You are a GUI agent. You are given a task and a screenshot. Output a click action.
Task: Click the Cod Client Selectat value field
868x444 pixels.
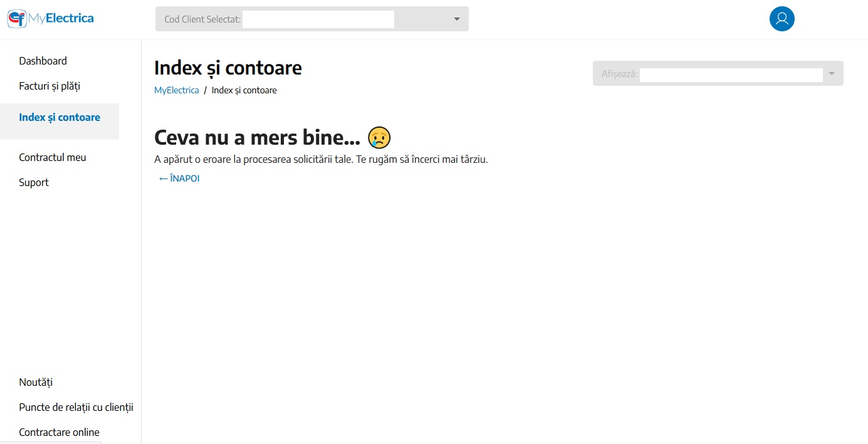coord(318,19)
